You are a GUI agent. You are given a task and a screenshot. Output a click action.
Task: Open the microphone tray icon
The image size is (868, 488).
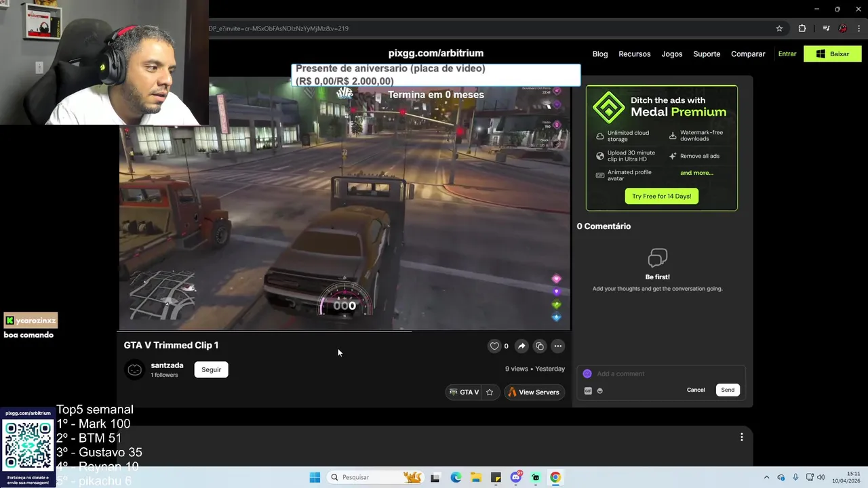pos(795,477)
